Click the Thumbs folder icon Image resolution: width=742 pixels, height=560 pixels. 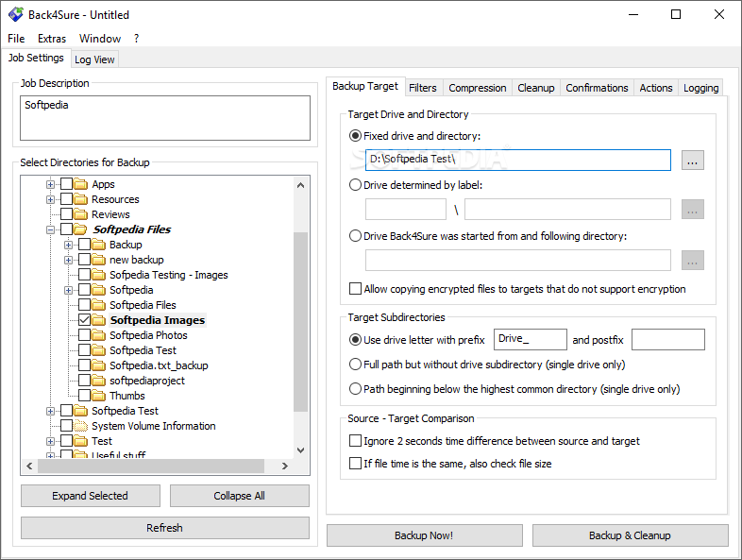point(99,396)
